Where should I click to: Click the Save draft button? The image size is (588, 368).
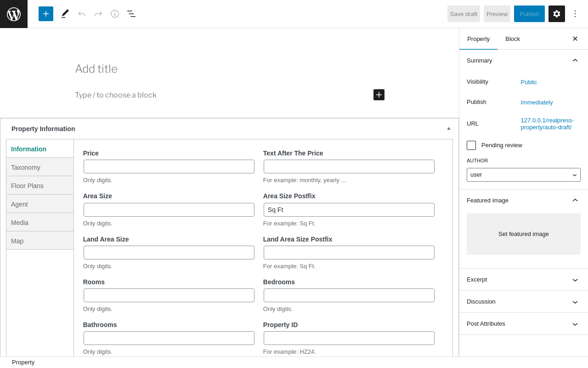tap(464, 14)
